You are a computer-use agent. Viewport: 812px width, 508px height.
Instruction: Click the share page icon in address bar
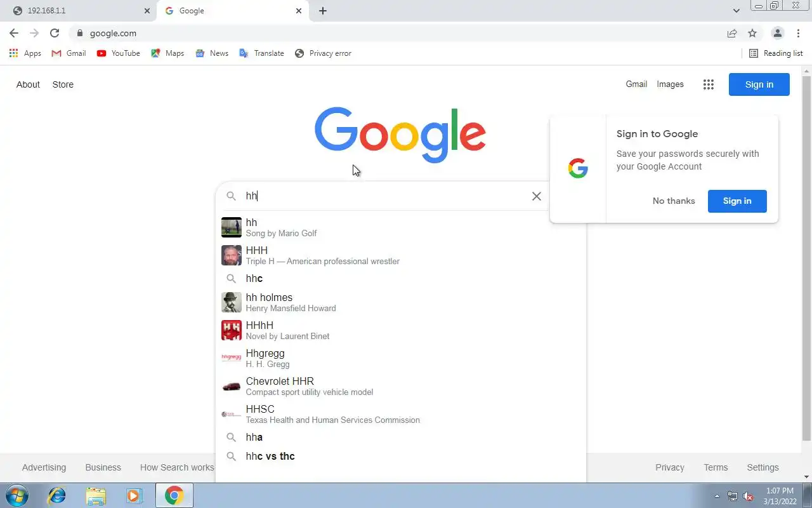click(732, 33)
